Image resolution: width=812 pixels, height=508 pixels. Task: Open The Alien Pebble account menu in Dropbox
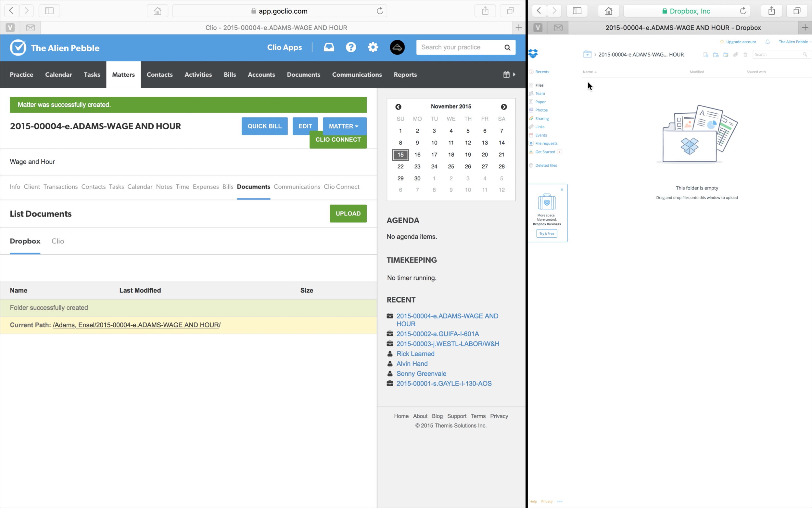click(x=794, y=42)
